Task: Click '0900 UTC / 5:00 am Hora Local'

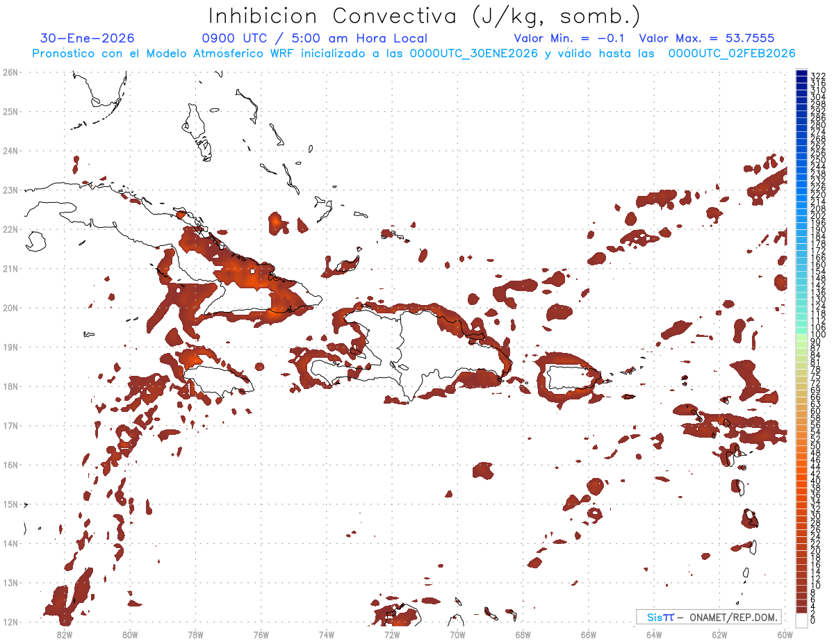Action: pos(315,38)
